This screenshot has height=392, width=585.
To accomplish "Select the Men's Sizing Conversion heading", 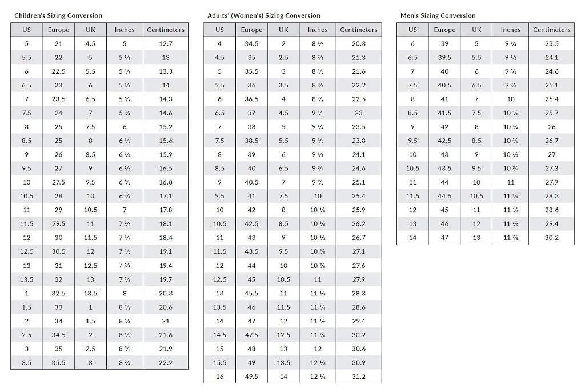I will 438,15.
